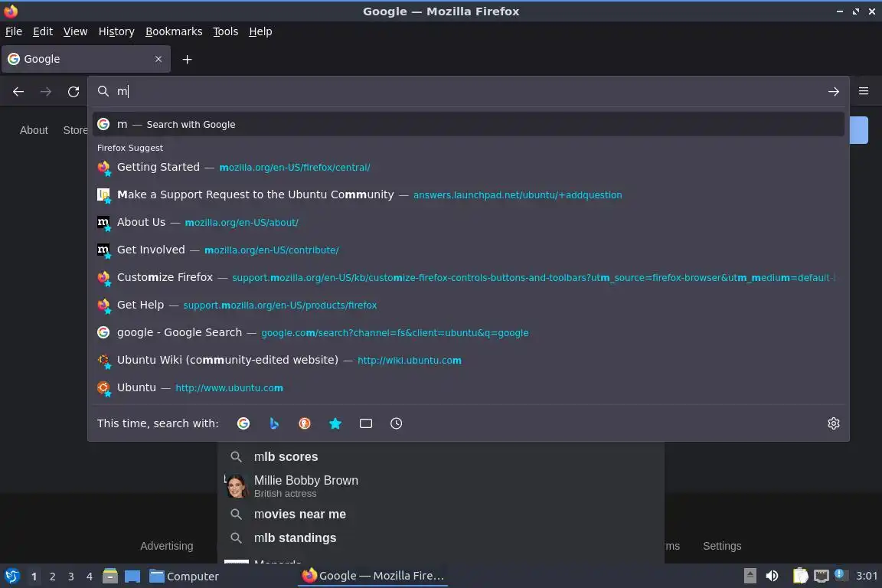Open the View menu
The width and height of the screenshot is (882, 588).
(x=75, y=31)
